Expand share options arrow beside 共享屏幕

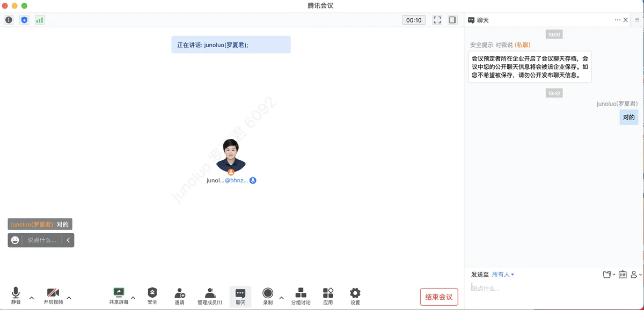click(133, 298)
